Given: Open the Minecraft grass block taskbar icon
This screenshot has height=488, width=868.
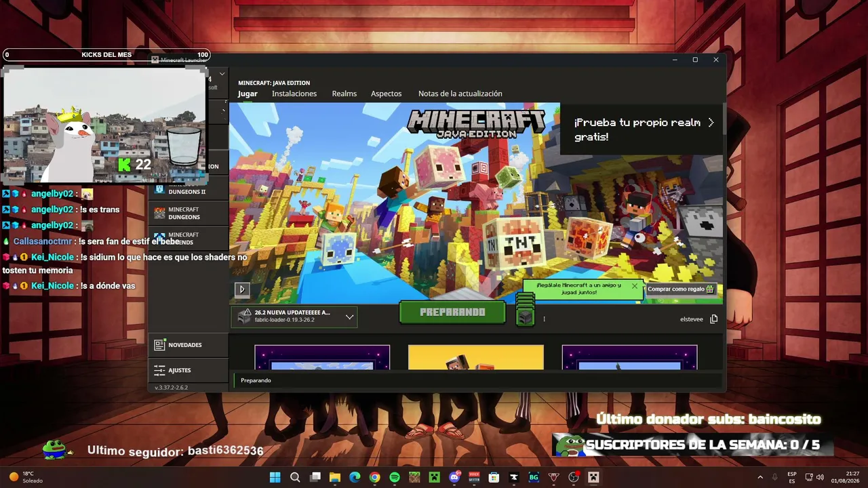Looking at the screenshot, I should point(414,477).
